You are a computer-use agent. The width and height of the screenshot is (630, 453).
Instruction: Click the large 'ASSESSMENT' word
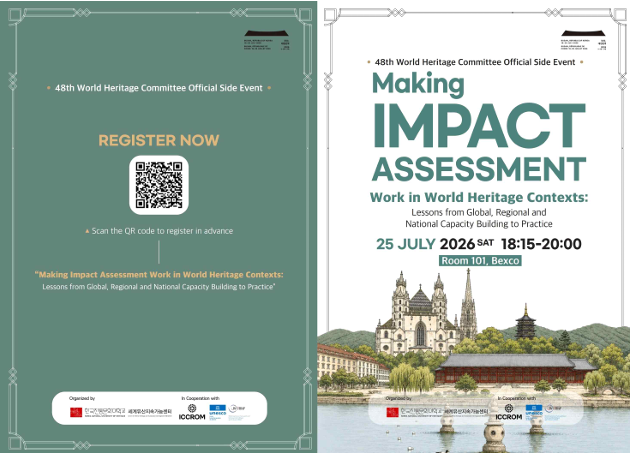pos(479,169)
